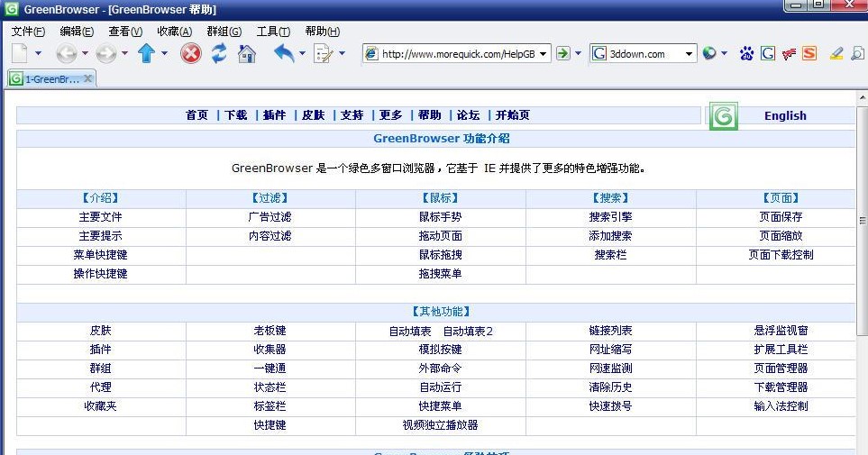Viewport: 868px width, 455px height.
Task: Open the 视频独立播放器 help link
Action: click(440, 425)
